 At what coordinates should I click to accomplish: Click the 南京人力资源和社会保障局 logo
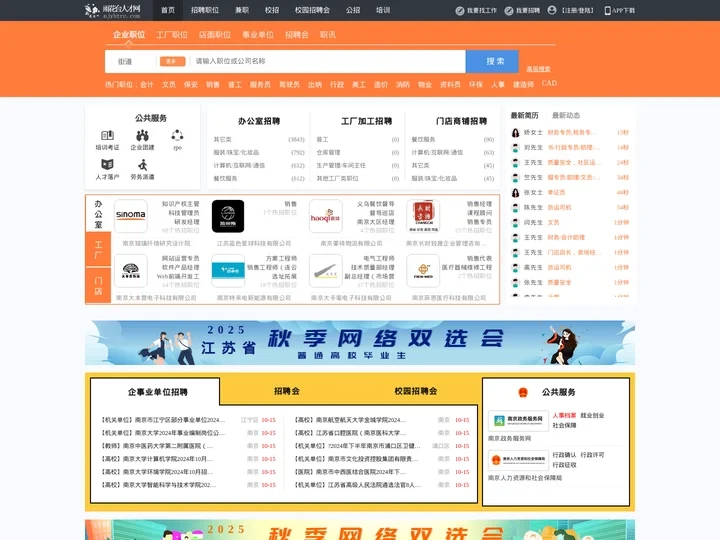click(518, 459)
